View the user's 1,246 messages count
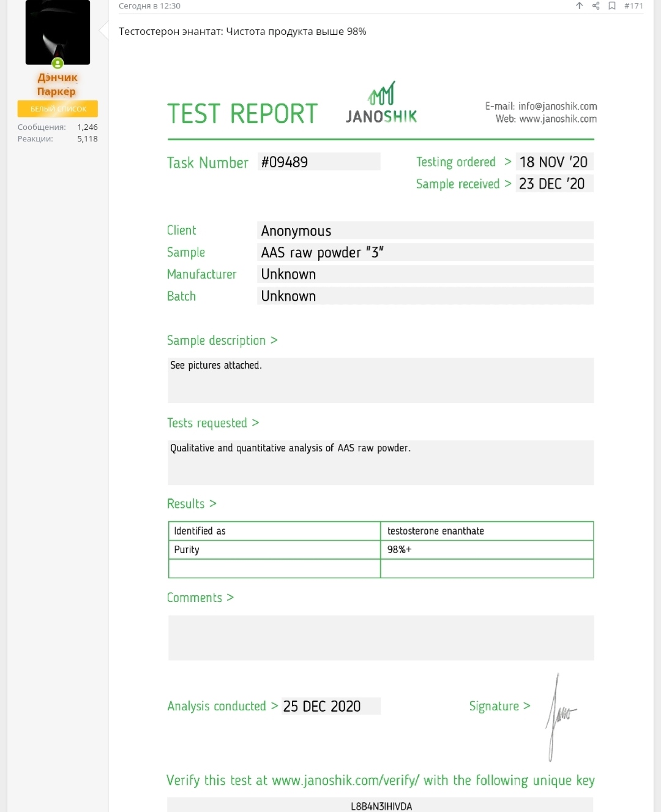Viewport: 661px width, 812px height. point(88,127)
